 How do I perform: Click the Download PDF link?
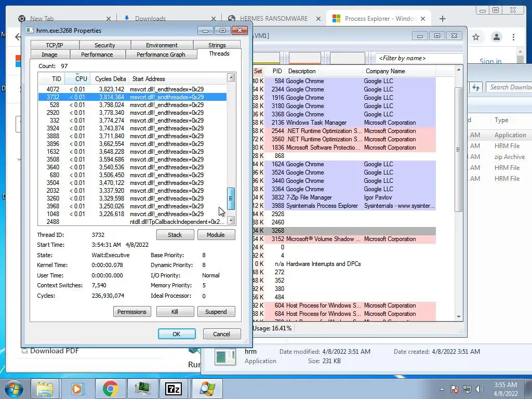(54, 351)
